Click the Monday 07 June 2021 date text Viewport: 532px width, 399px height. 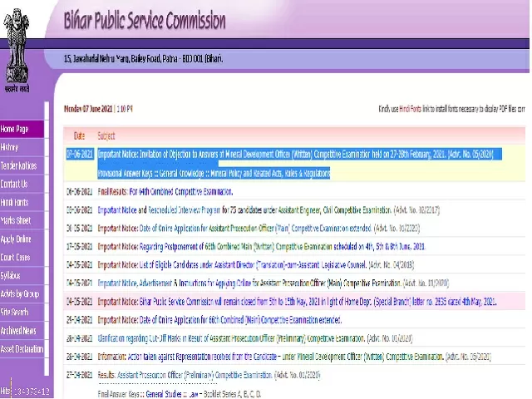pos(88,109)
